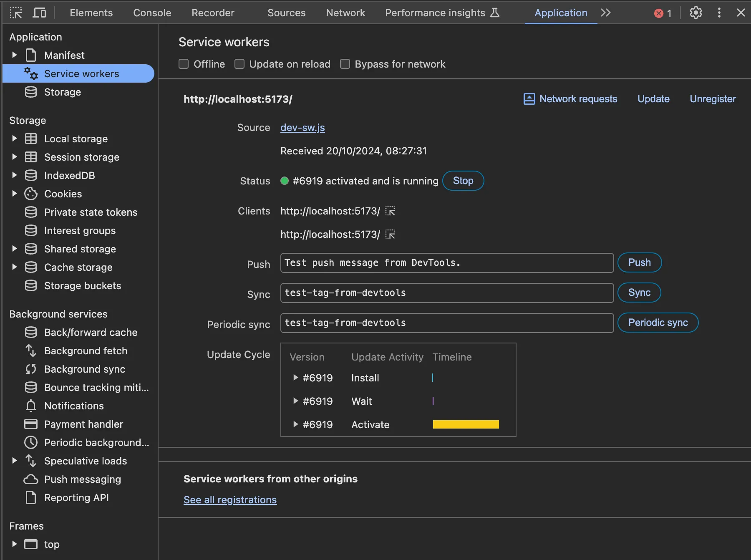Open DevTools settings gear

pyautogui.click(x=696, y=13)
